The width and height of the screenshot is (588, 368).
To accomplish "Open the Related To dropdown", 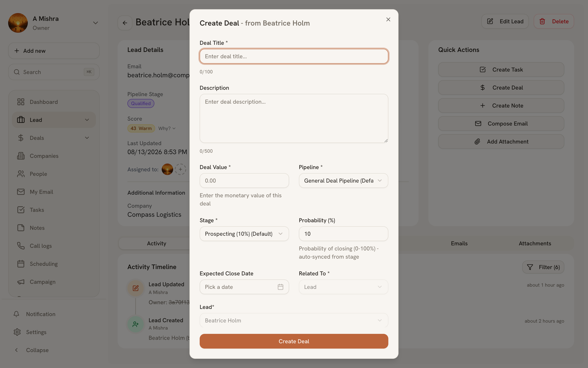I will 343,287.
